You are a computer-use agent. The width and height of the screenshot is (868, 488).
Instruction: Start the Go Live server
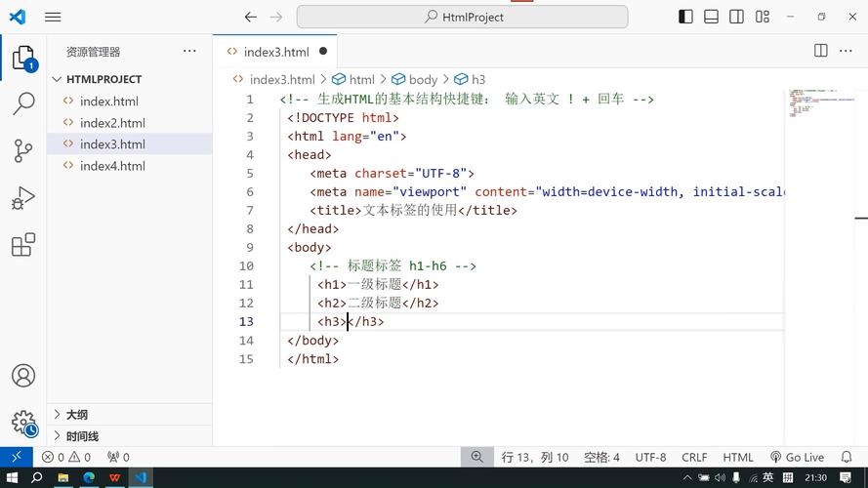[797, 457]
